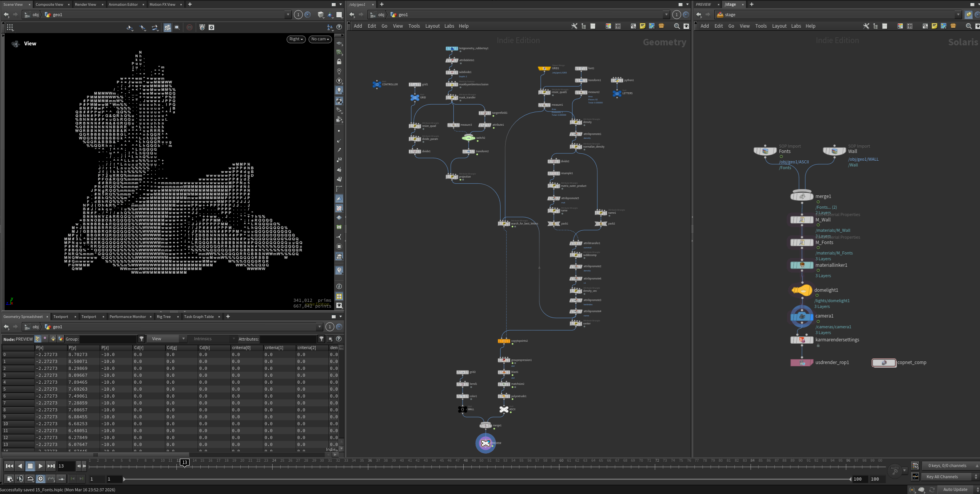The width and height of the screenshot is (980, 494).
Task: Click the copytopoints2 node icon
Action: (503, 341)
